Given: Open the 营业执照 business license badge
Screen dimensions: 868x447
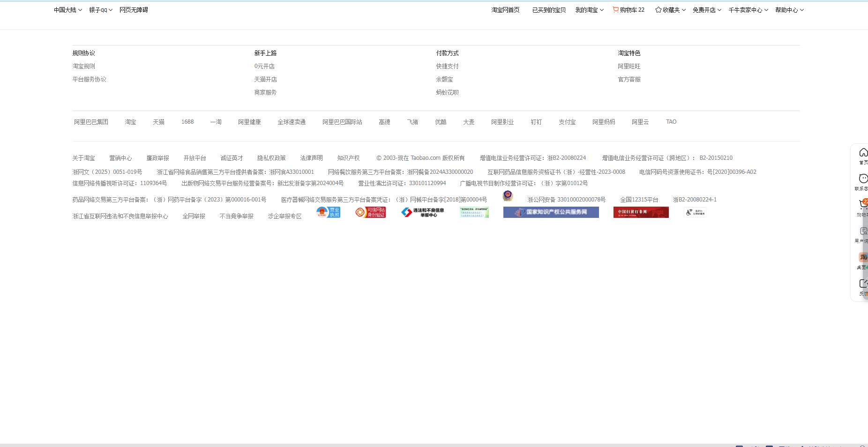Looking at the screenshot, I should 328,212.
